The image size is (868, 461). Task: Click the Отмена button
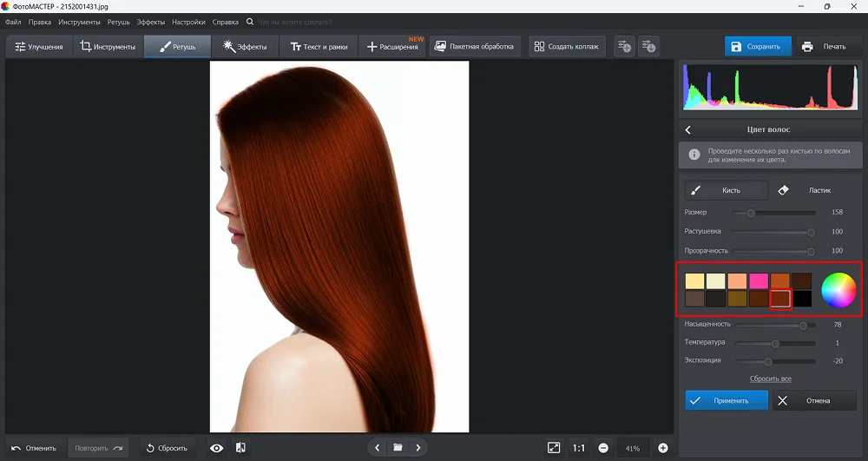coord(814,401)
